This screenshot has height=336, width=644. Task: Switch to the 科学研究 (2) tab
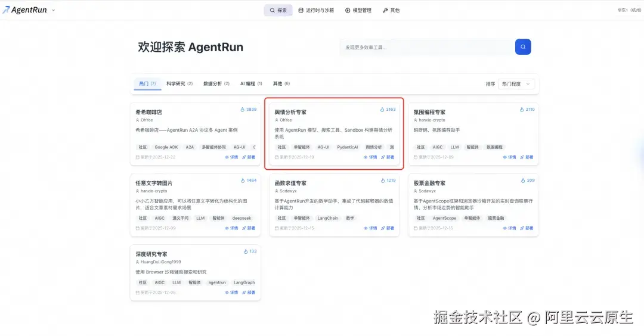tap(179, 83)
